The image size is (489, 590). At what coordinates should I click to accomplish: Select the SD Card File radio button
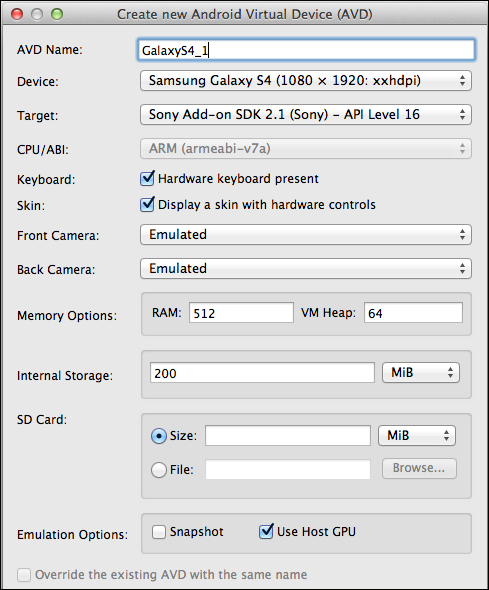click(x=159, y=470)
